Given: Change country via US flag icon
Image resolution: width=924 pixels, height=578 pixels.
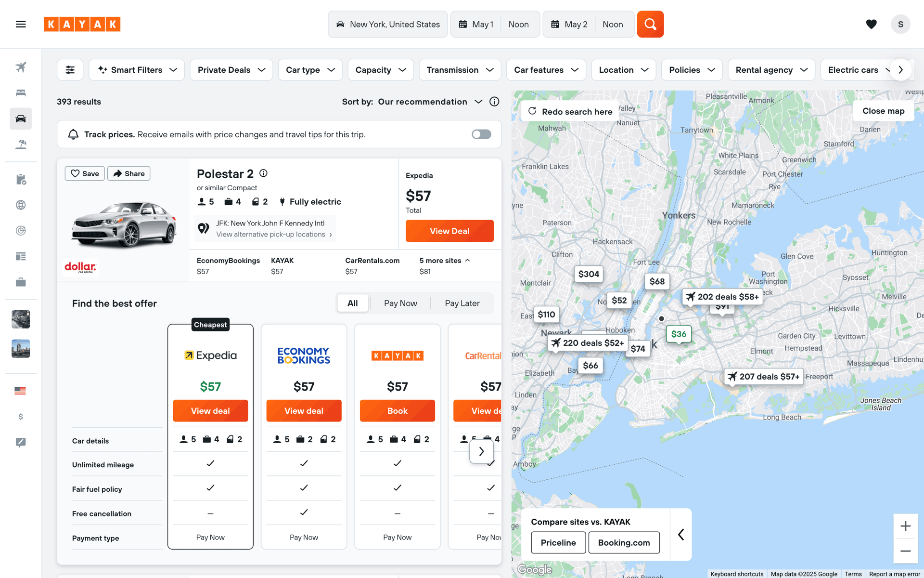Looking at the screenshot, I should (x=20, y=391).
